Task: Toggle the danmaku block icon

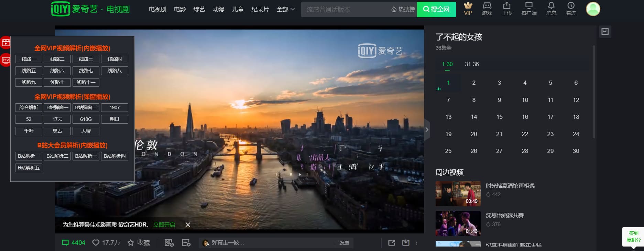Action: (x=169, y=243)
